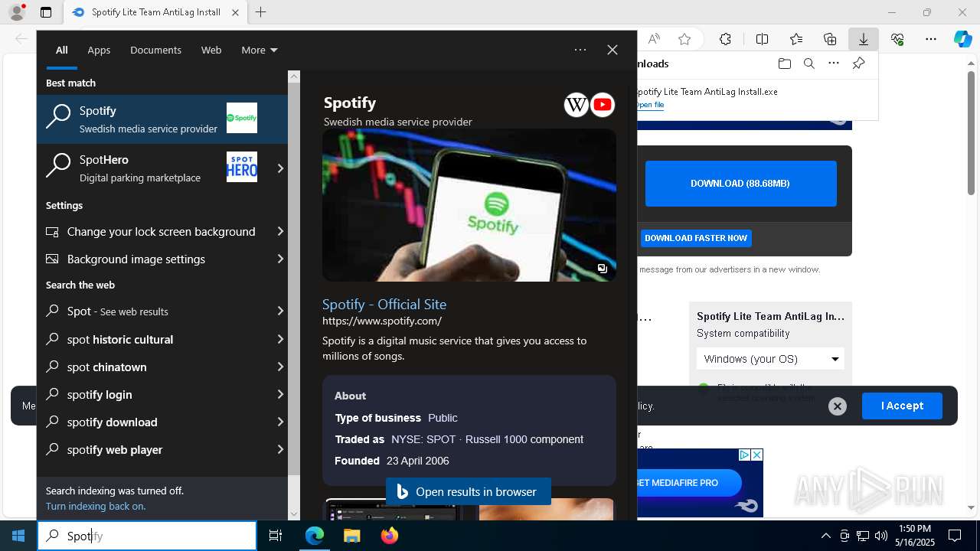Image resolution: width=980 pixels, height=551 pixels.
Task: Open File Explorer from taskbar
Action: (x=351, y=536)
